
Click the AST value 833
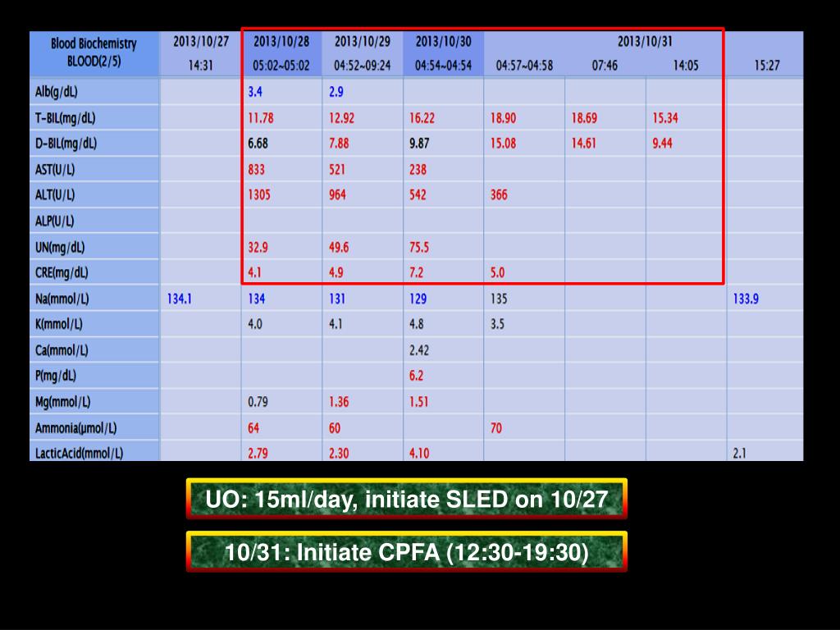(x=256, y=169)
